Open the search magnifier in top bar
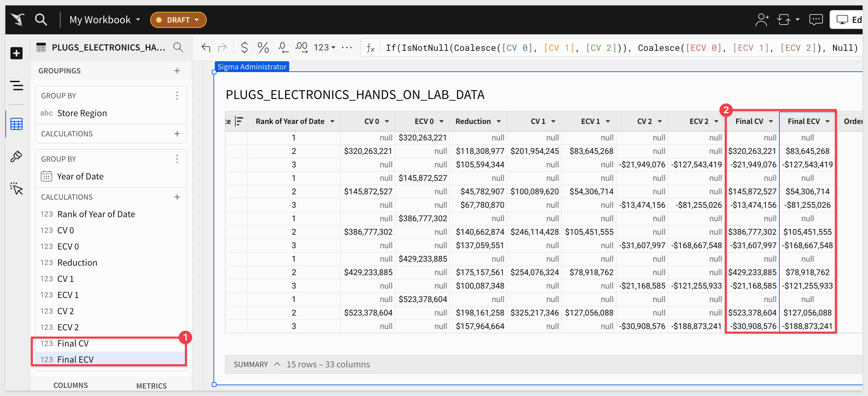The height and width of the screenshot is (396, 868). (41, 20)
